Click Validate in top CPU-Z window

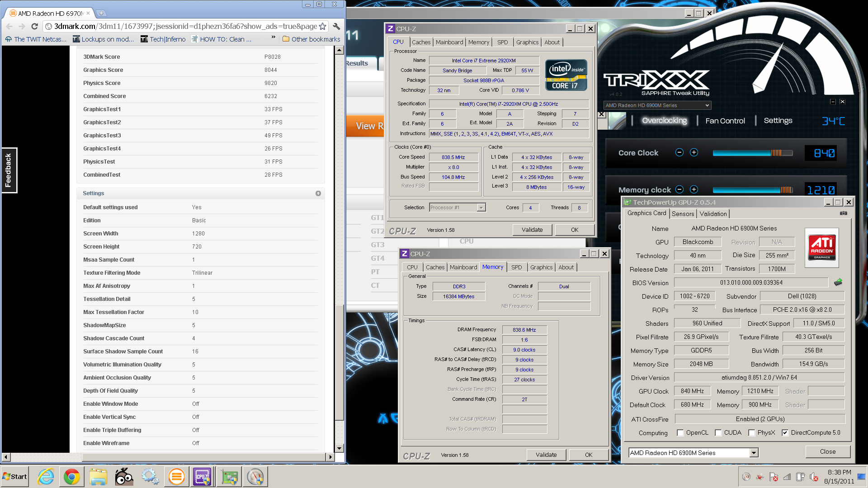532,230
